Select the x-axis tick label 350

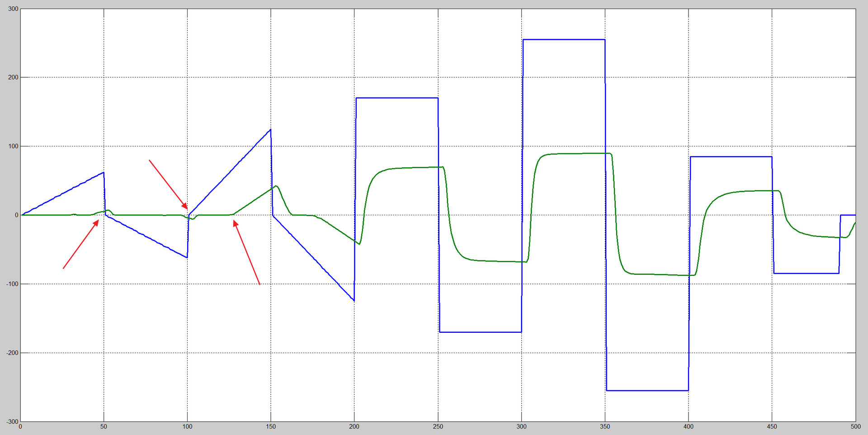tap(604, 427)
